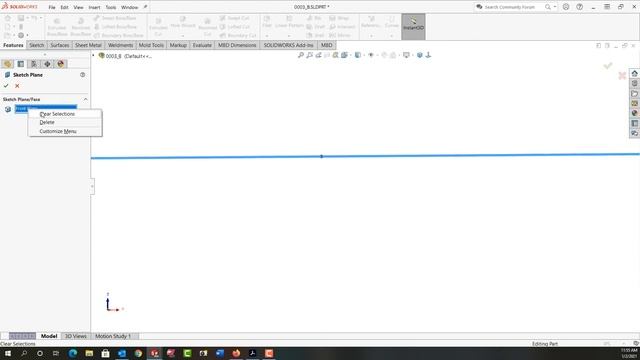
Task: Click Zoom to Area in view toolbar
Action: tap(310, 55)
